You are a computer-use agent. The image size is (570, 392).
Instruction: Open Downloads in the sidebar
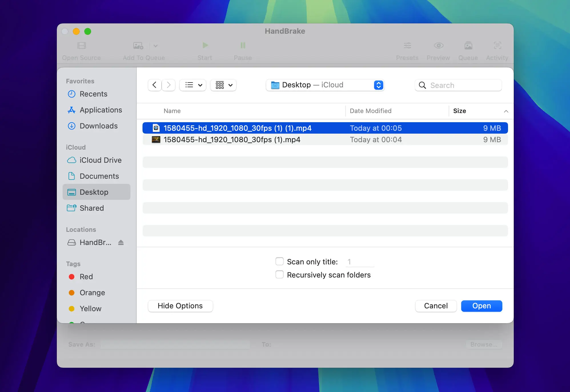point(96,126)
